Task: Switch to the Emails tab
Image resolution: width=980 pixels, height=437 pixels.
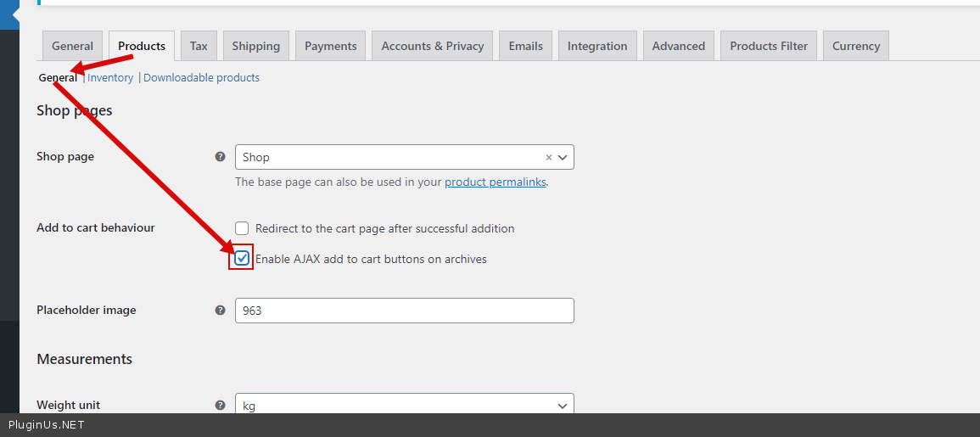Action: (x=525, y=46)
